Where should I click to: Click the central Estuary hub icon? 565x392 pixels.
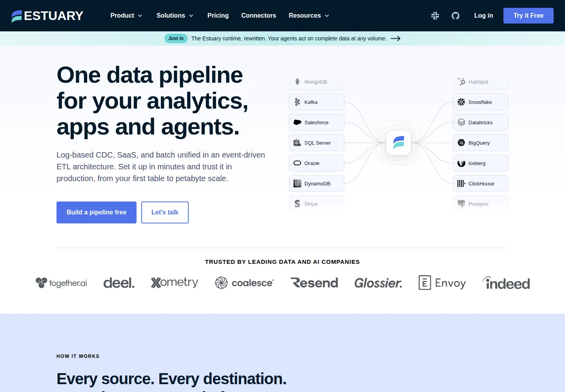399,143
